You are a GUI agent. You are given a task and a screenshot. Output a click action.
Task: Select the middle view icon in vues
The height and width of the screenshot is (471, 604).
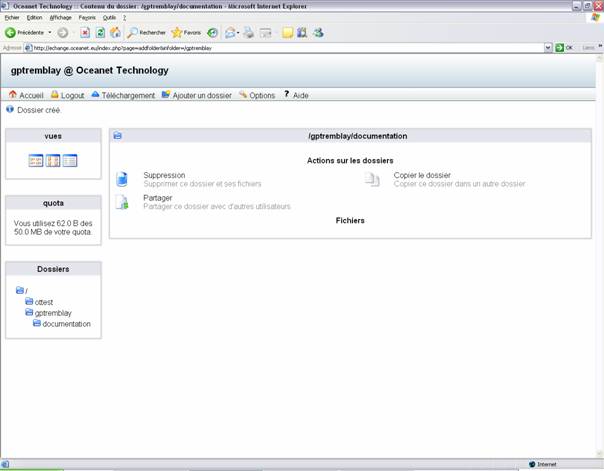pos(53,161)
